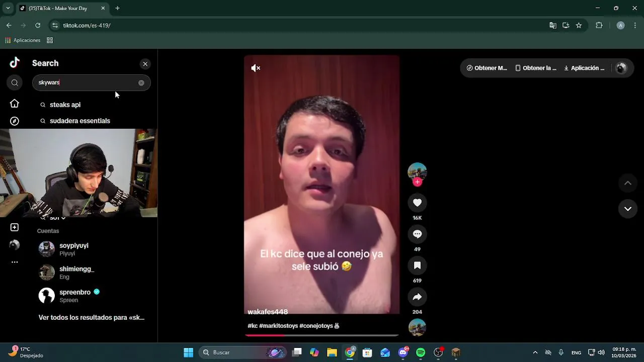The height and width of the screenshot is (362, 644).
Task: Open Chrome three-dot menu
Action: 635,25
